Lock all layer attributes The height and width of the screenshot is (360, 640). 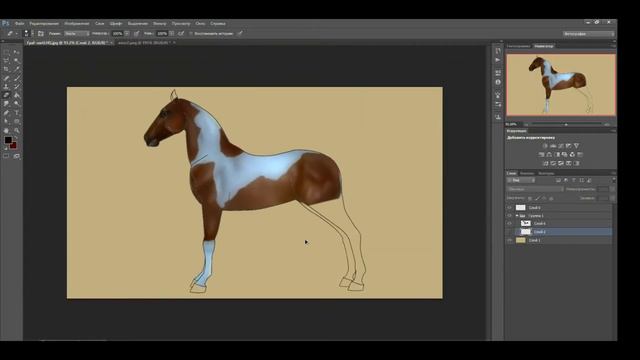coord(551,198)
